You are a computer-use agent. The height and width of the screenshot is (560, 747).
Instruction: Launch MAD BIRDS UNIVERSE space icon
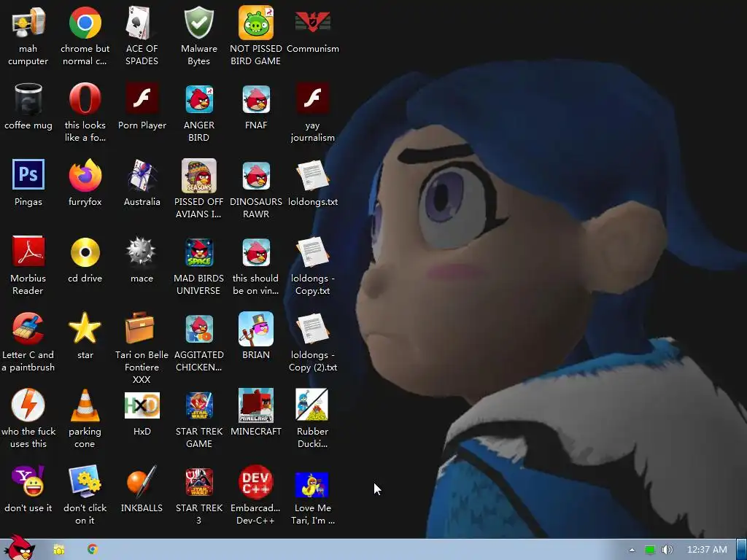pyautogui.click(x=198, y=252)
